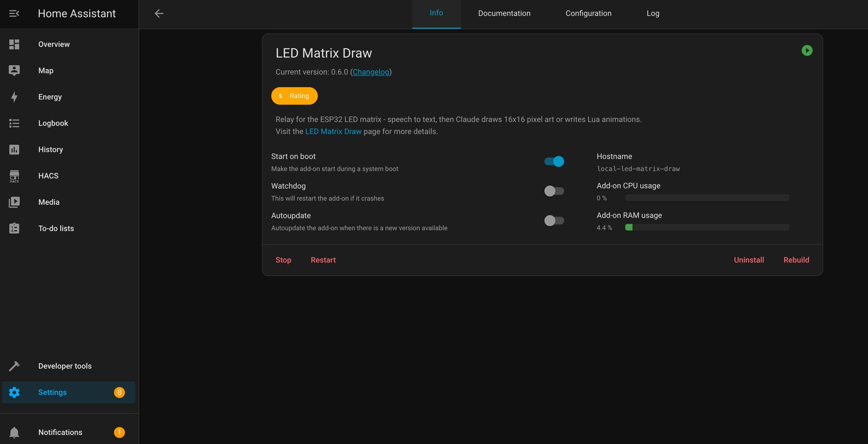This screenshot has width=868, height=444.
Task: Click the To-do lists clipboard icon
Action: (x=14, y=228)
